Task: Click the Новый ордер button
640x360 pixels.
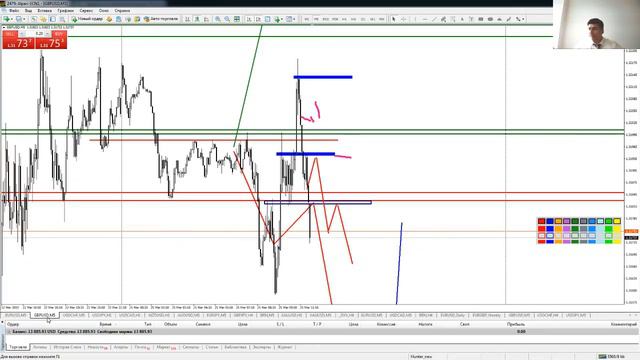Action: pyautogui.click(x=87, y=19)
